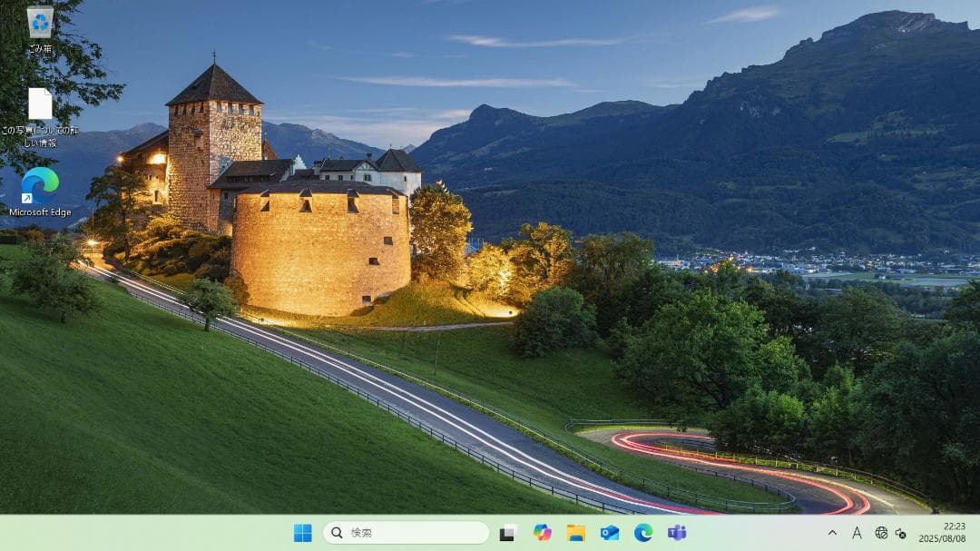Image resolution: width=980 pixels, height=551 pixels.
Task: Toggle the IME input mode 'A' indicator
Action: (857, 533)
